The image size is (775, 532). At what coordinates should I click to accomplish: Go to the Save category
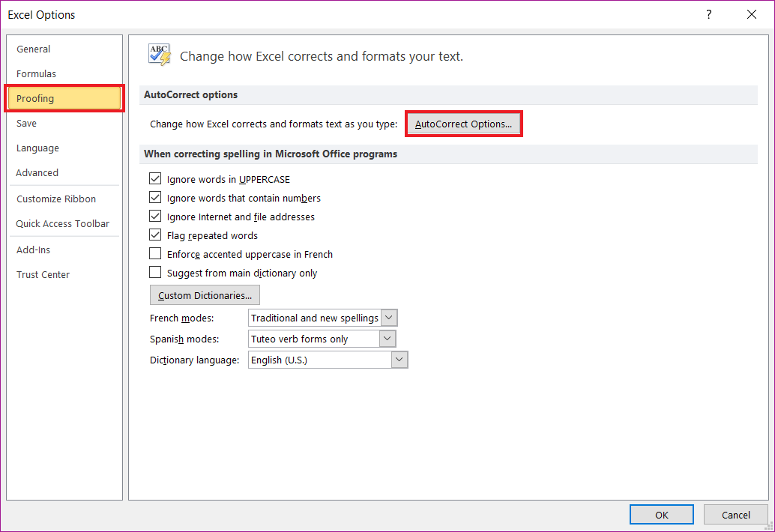[x=64, y=123]
